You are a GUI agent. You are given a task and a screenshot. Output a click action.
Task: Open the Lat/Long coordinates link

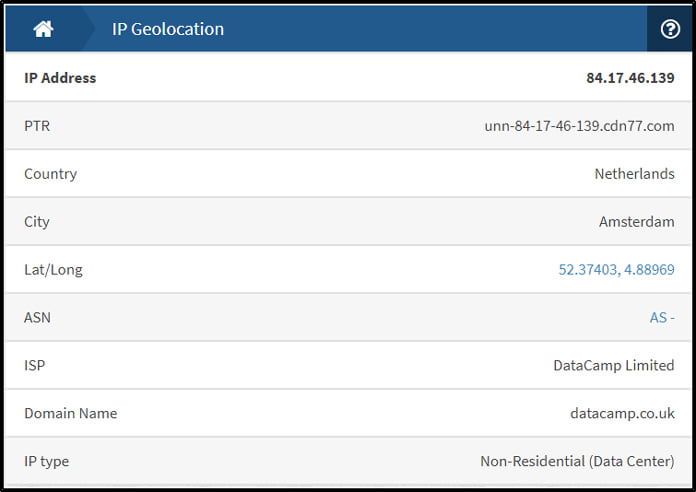tap(616, 270)
